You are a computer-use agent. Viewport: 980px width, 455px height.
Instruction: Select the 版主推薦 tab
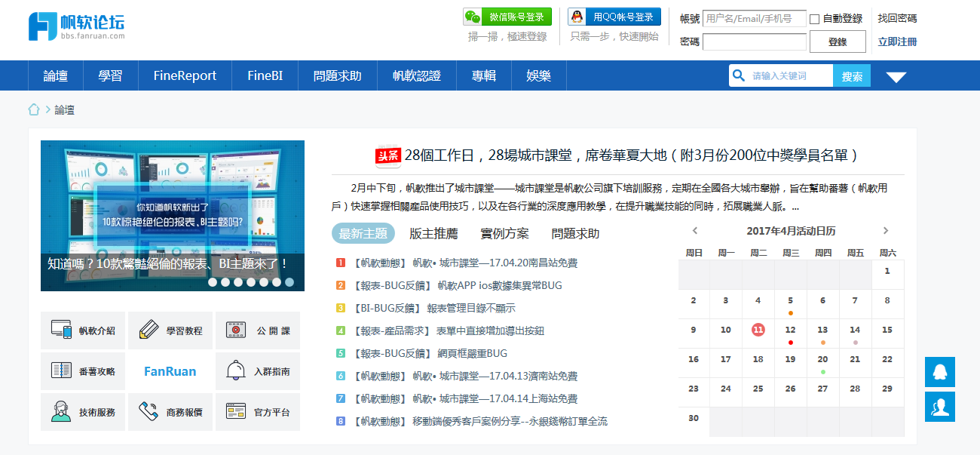pos(433,234)
